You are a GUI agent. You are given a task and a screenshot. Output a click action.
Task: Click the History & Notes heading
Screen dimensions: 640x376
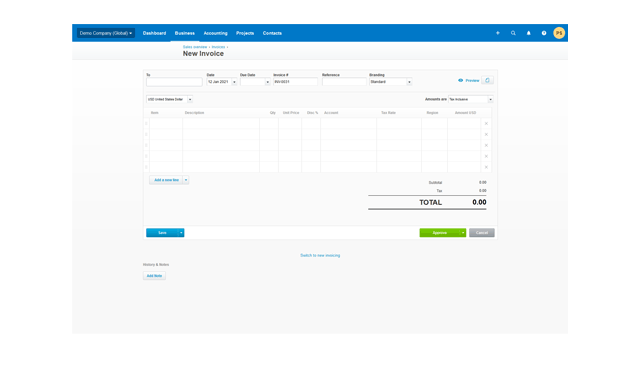(156, 265)
